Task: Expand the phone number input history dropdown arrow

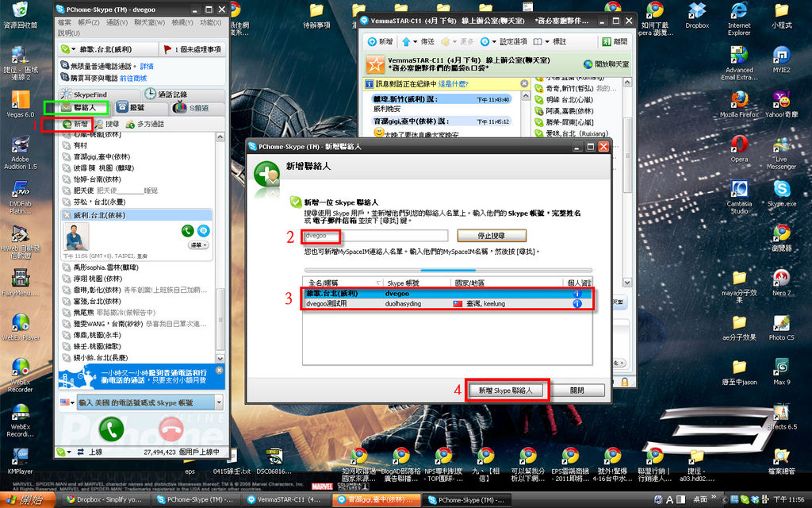Action: [219, 402]
